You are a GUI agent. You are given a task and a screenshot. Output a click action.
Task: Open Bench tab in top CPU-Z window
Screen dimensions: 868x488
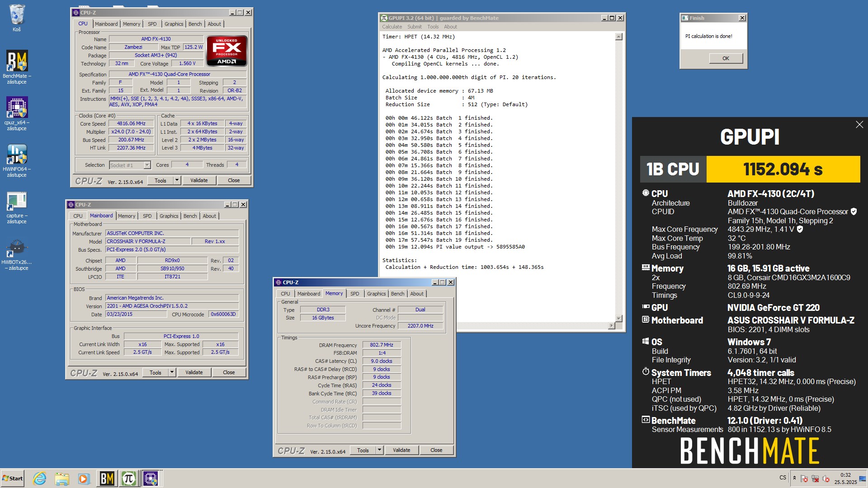[195, 24]
